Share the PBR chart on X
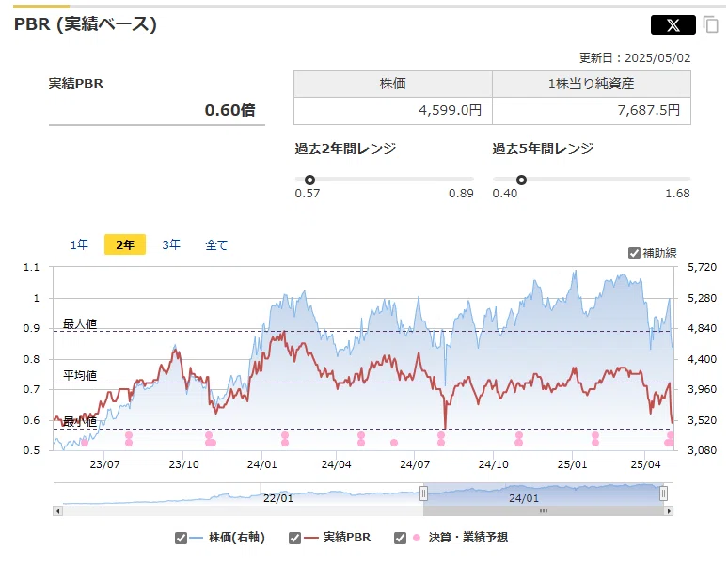Screen dimensions: 728x579 point(673,24)
